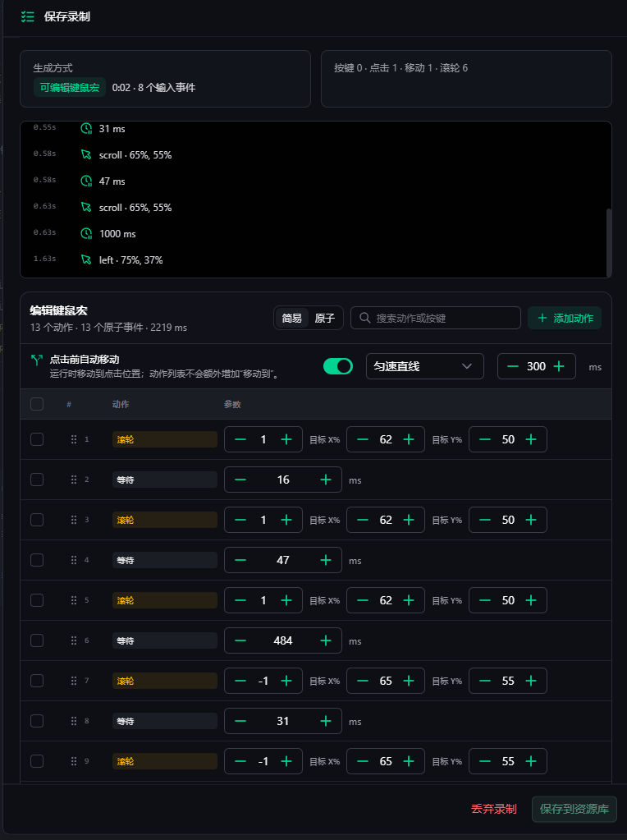Increase wait time 16 ms in row 2
The image size is (627, 840).
point(326,480)
